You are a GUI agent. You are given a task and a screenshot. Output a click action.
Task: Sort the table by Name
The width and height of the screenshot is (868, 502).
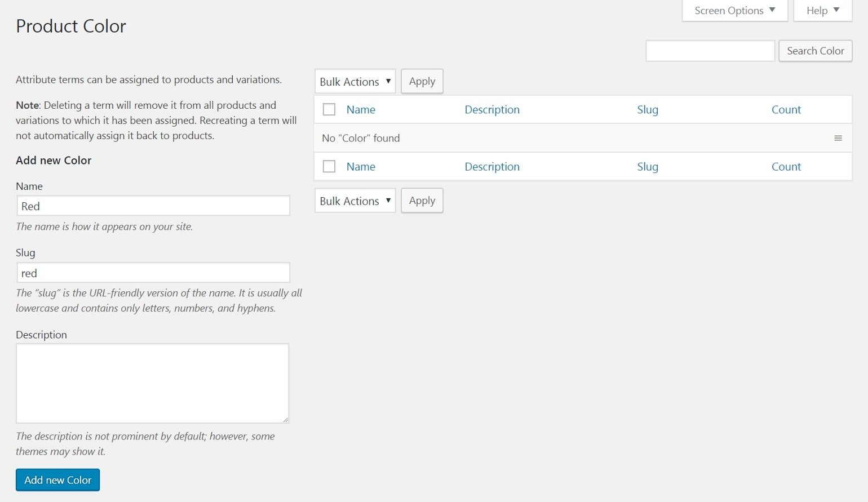[360, 109]
